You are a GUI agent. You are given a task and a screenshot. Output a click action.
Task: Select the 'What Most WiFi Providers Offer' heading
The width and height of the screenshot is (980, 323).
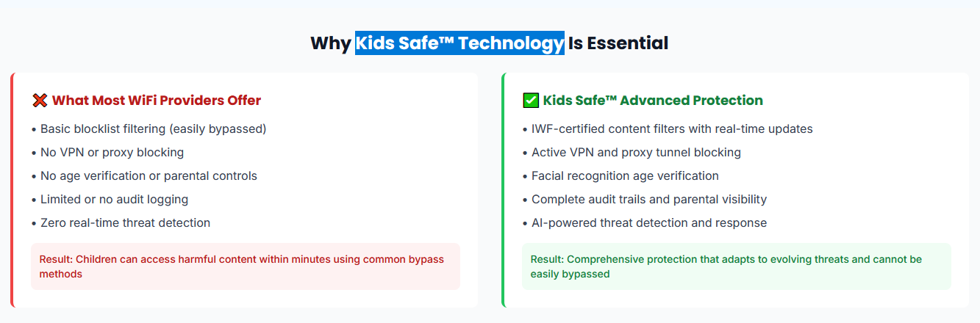(157, 101)
